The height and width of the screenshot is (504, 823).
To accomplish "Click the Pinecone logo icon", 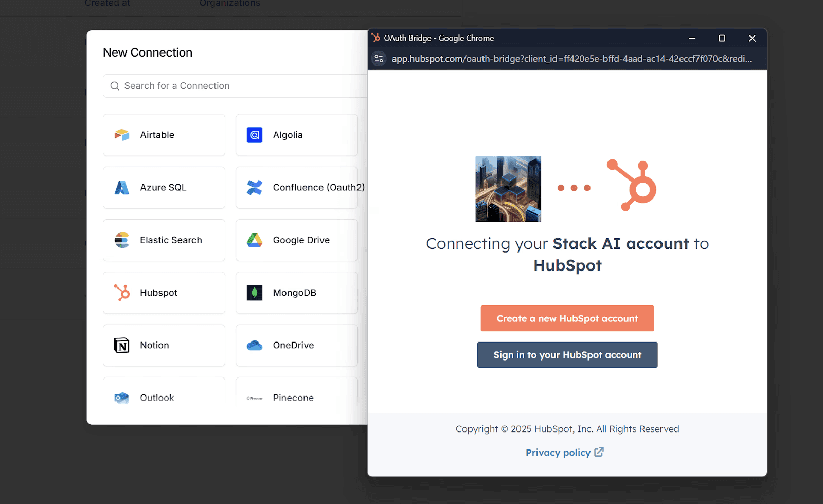I will point(255,398).
